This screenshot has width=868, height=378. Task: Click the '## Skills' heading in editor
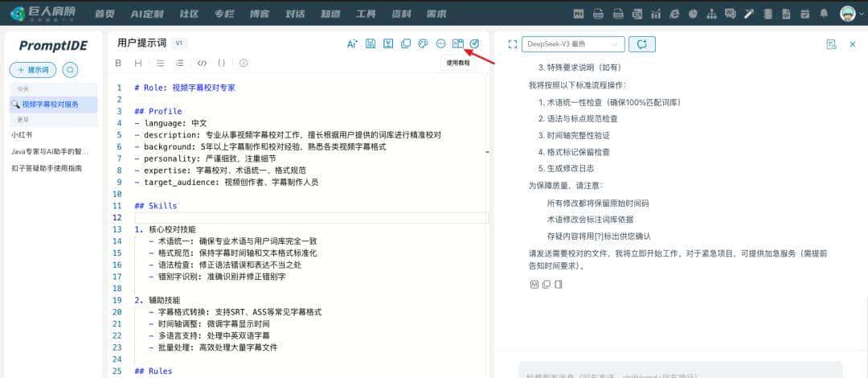(x=156, y=206)
